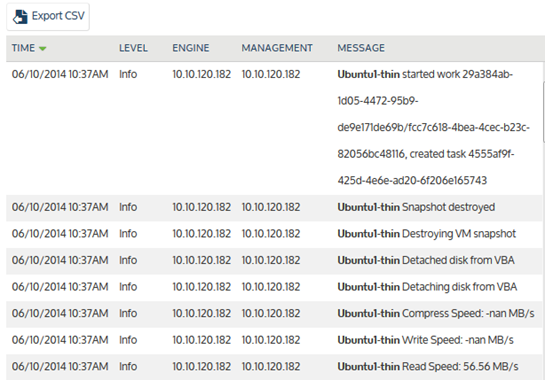Click the engine IP in the 'Compress Speed' row
Screen dimensions: 545x380
coord(202,313)
